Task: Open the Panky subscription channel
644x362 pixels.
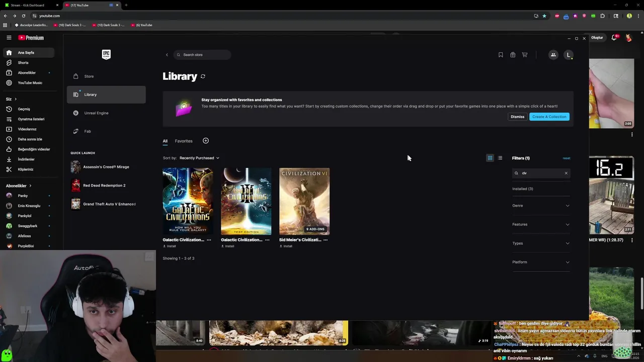Action: [x=29, y=196]
